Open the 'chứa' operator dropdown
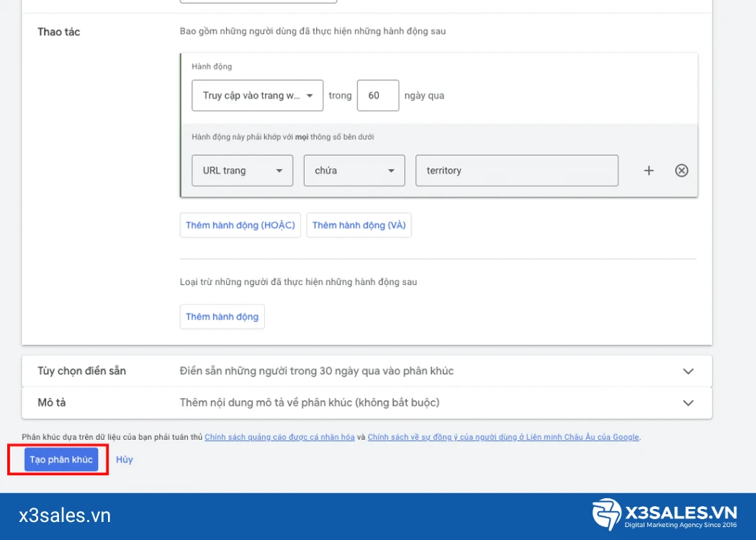The height and width of the screenshot is (540, 756). [x=354, y=171]
